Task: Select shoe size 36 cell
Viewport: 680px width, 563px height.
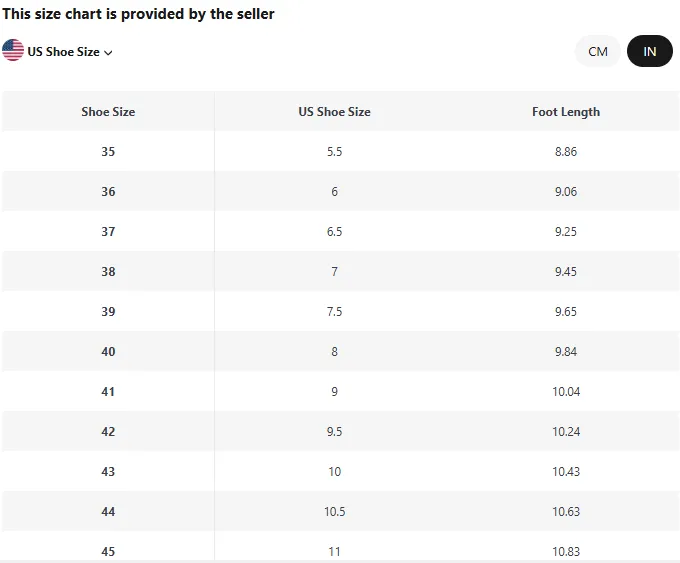Action: pyautogui.click(x=108, y=191)
